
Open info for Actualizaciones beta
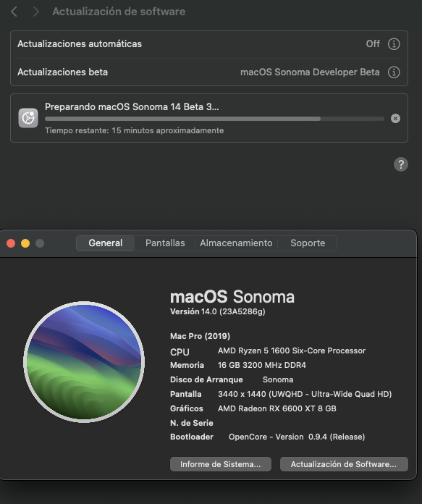click(394, 72)
